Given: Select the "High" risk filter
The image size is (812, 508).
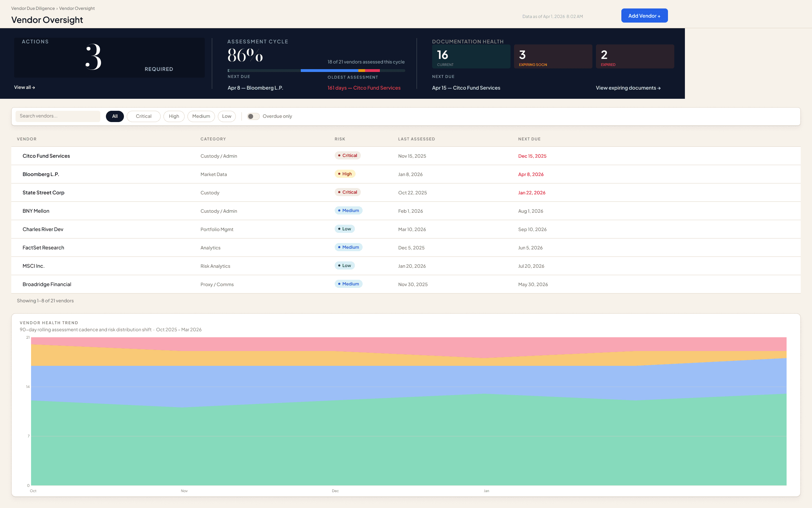Looking at the screenshot, I should tap(174, 116).
